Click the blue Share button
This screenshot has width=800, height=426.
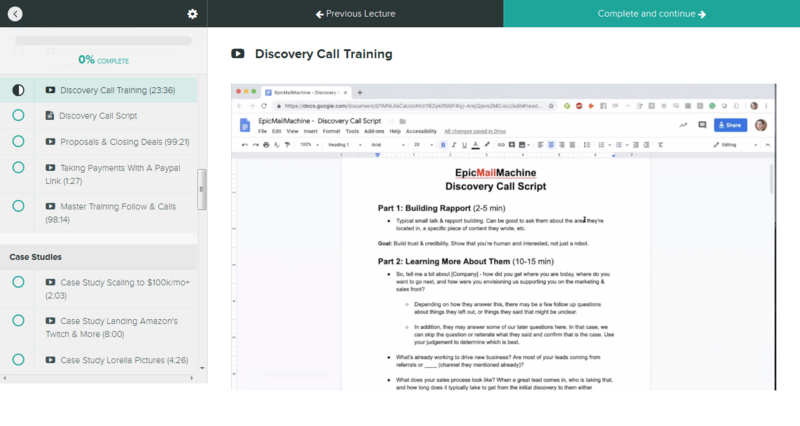pyautogui.click(x=730, y=125)
